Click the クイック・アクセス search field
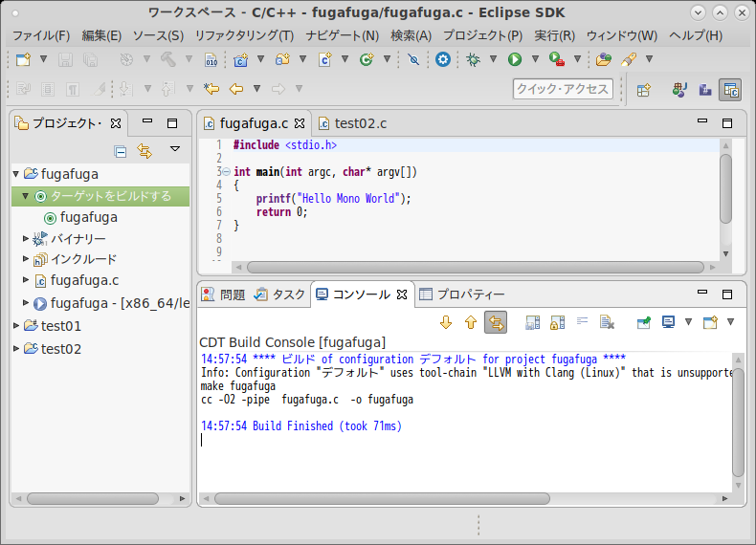Screen dimensions: 756x545 [563, 89]
